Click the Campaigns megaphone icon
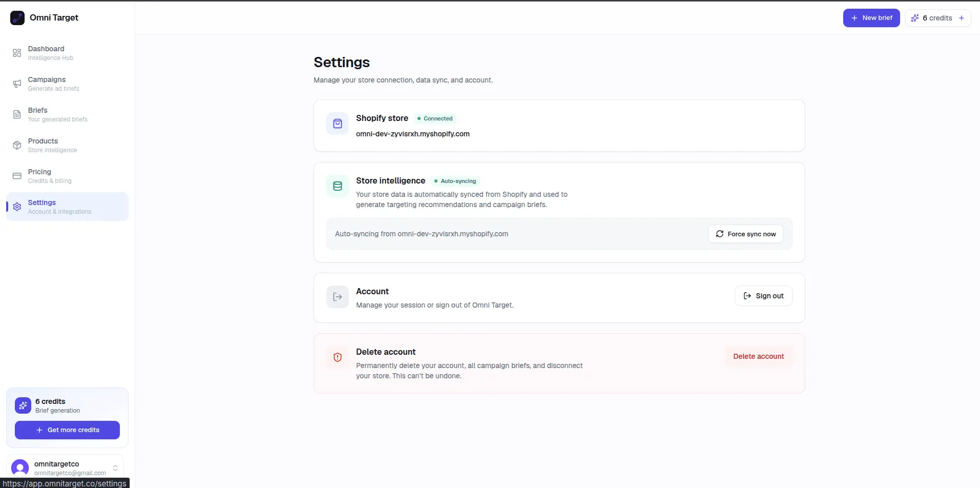Screen dimensions: 980x488 (17, 84)
